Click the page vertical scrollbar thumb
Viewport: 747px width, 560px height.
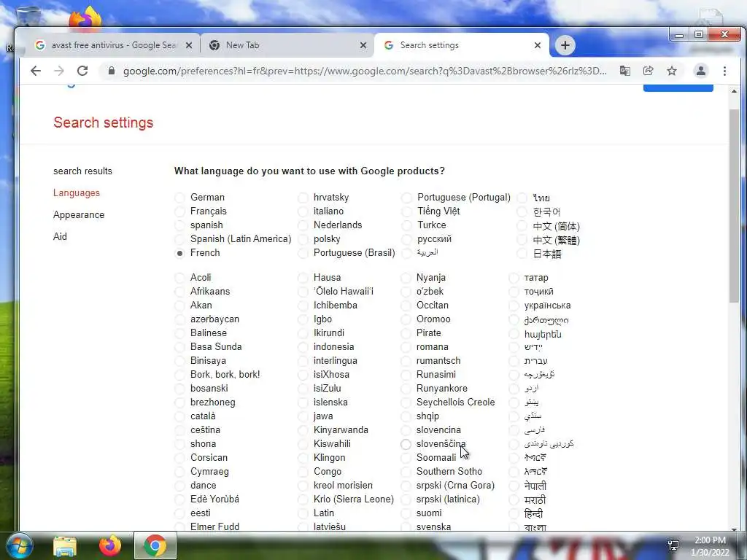click(x=734, y=205)
